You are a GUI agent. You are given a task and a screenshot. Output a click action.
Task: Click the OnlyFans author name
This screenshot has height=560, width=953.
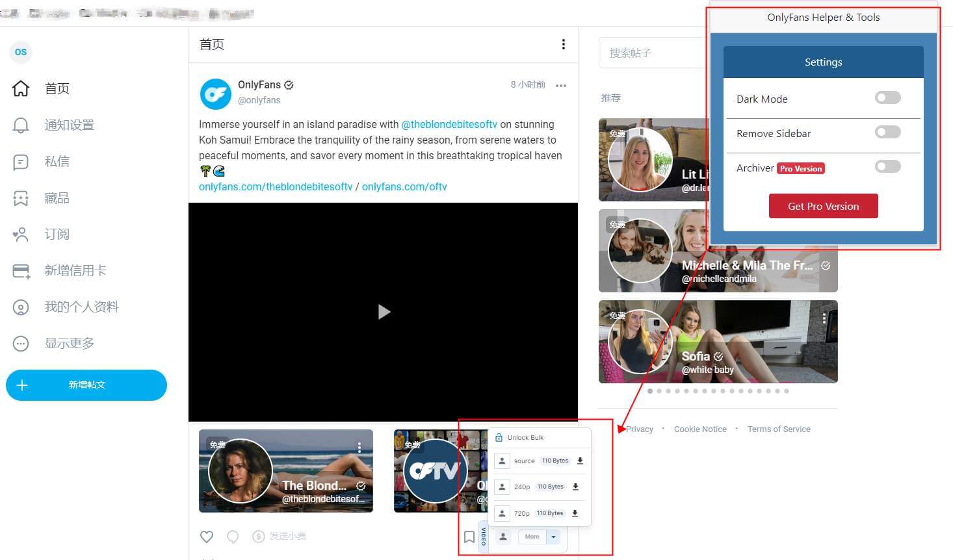[x=259, y=85]
